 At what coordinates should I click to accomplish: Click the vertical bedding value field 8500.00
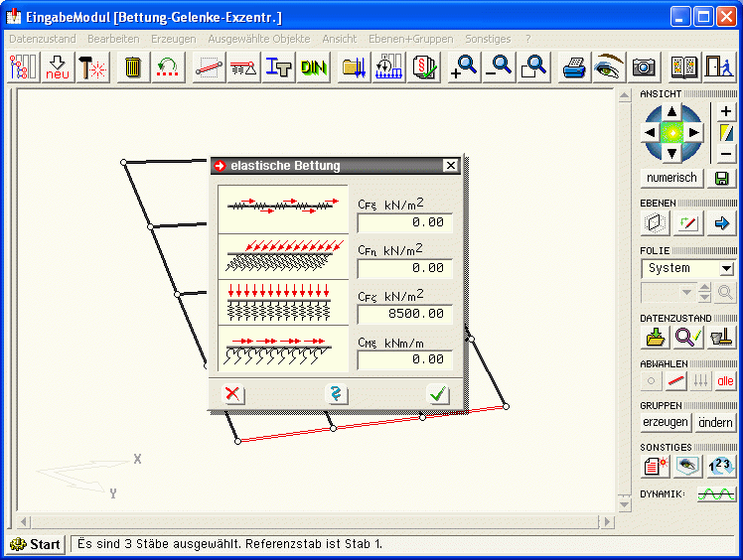click(404, 314)
